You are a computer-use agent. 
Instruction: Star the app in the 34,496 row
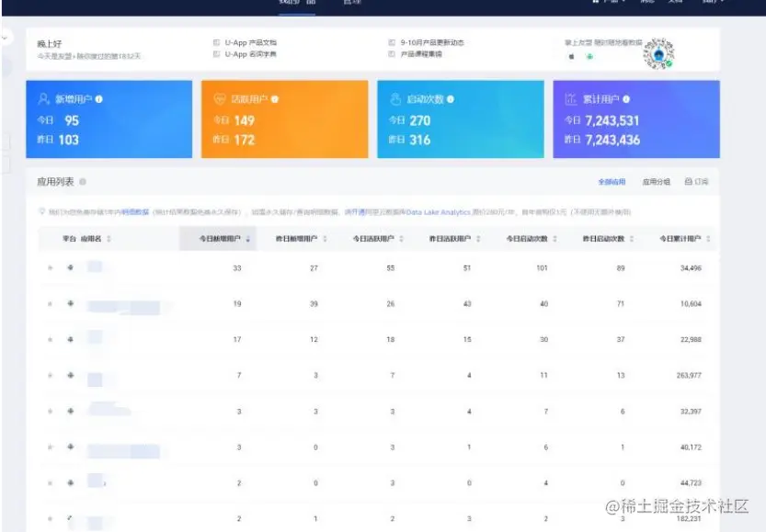point(50,268)
